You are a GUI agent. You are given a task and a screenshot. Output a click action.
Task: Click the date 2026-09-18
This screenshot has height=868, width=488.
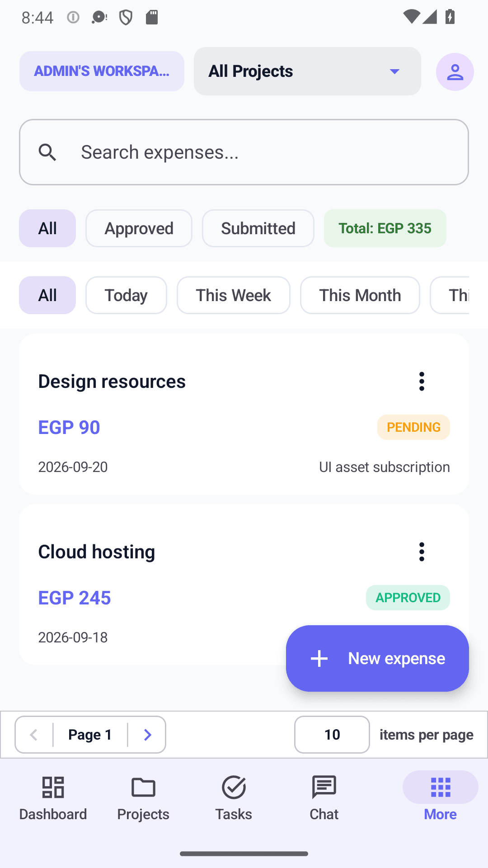[73, 637]
